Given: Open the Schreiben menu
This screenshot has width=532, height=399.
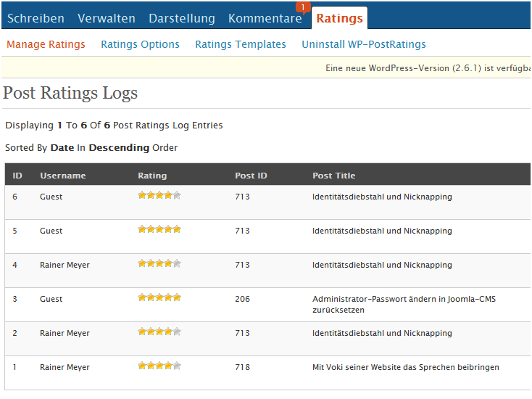Looking at the screenshot, I should pyautogui.click(x=36, y=18).
